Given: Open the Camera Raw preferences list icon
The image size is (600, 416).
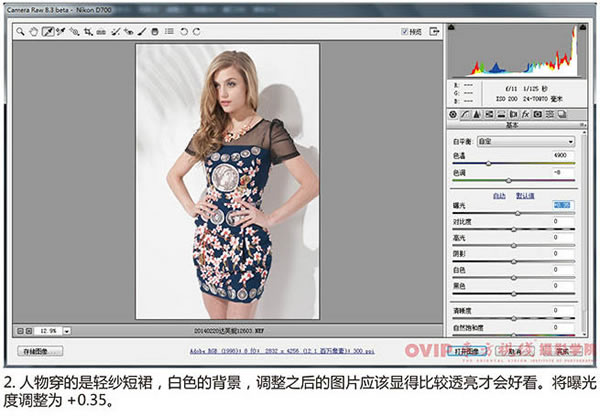Looking at the screenshot, I should [x=169, y=31].
